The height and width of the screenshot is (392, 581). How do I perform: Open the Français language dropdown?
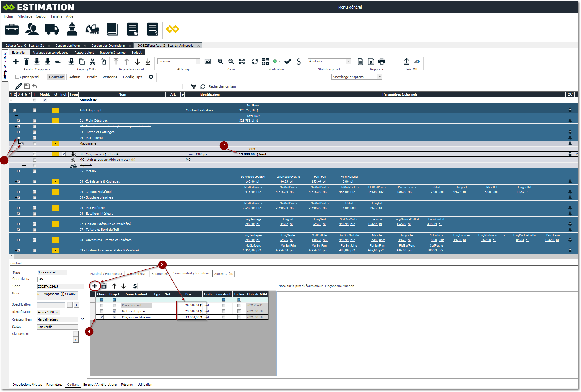coord(198,61)
